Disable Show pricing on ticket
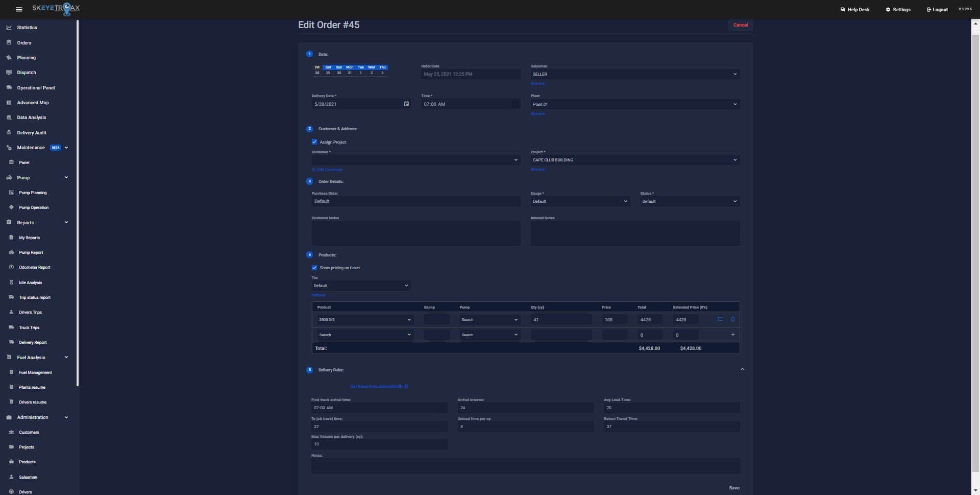 pos(314,268)
